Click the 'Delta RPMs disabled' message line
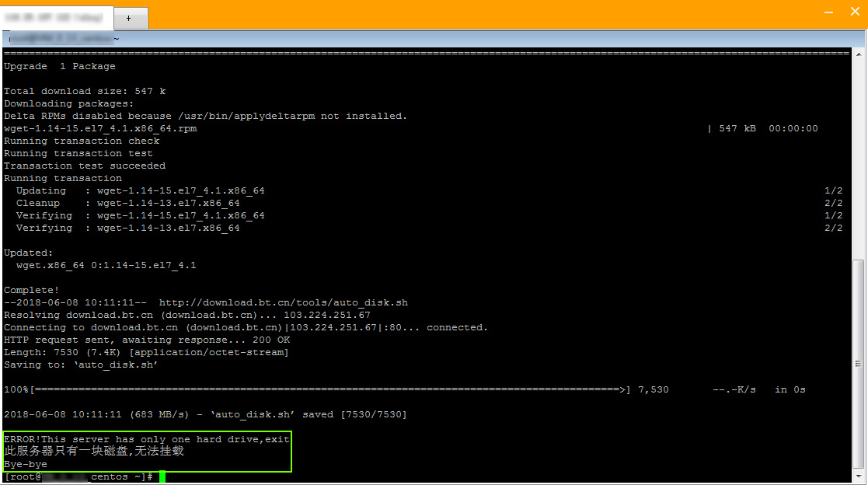This screenshot has width=868, height=485. [x=205, y=117]
